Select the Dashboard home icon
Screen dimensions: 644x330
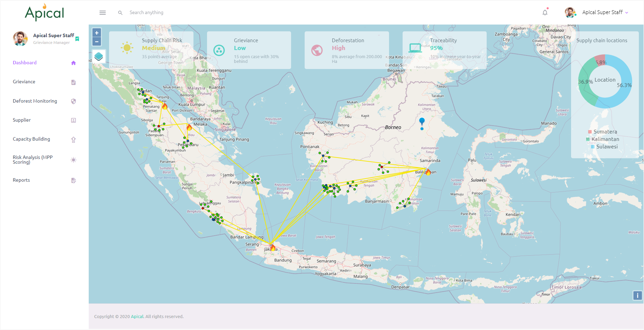tap(73, 63)
